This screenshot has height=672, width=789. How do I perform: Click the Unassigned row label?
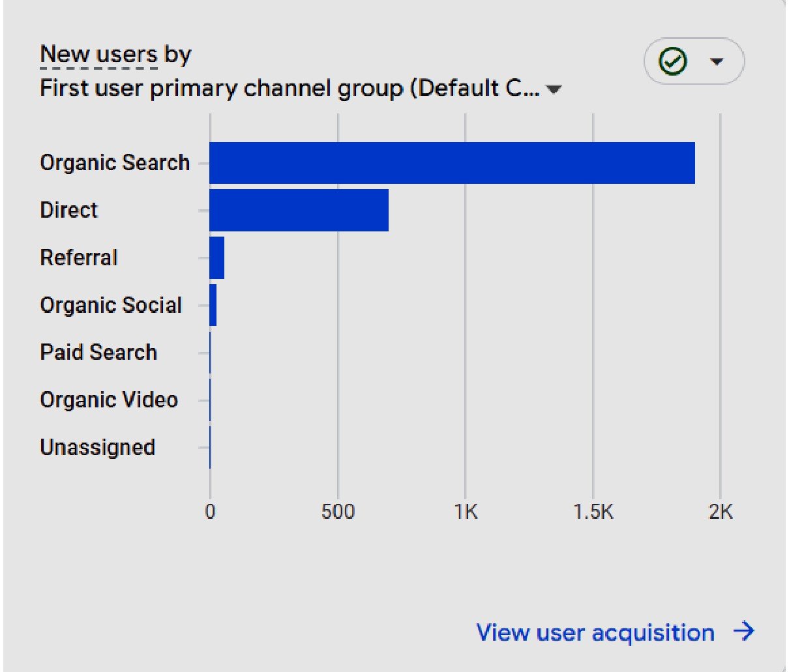pyautogui.click(x=98, y=448)
